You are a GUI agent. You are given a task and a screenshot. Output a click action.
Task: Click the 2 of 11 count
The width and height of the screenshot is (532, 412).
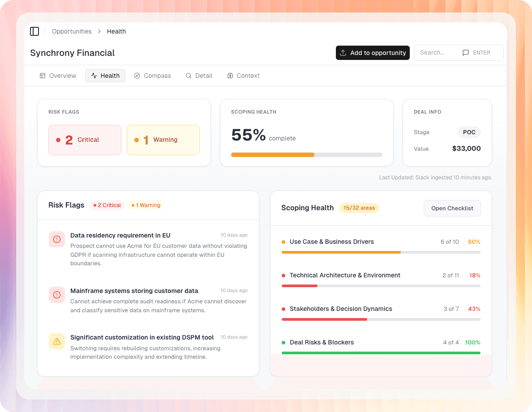pyautogui.click(x=450, y=276)
